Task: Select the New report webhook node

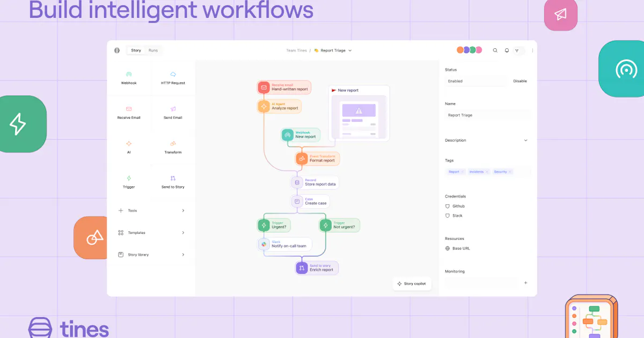Action: [x=301, y=135]
